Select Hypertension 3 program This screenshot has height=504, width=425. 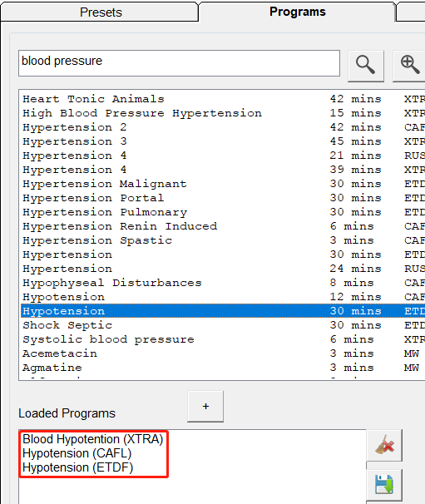coord(223,141)
